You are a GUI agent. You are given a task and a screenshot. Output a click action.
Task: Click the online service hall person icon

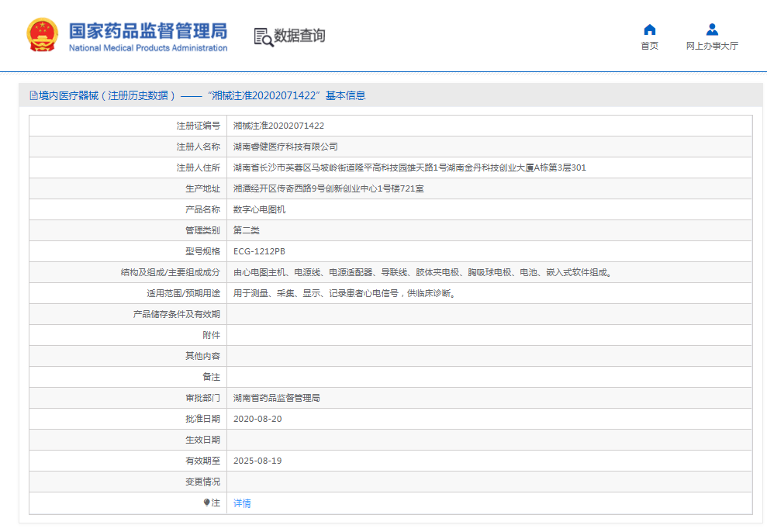[x=712, y=30]
